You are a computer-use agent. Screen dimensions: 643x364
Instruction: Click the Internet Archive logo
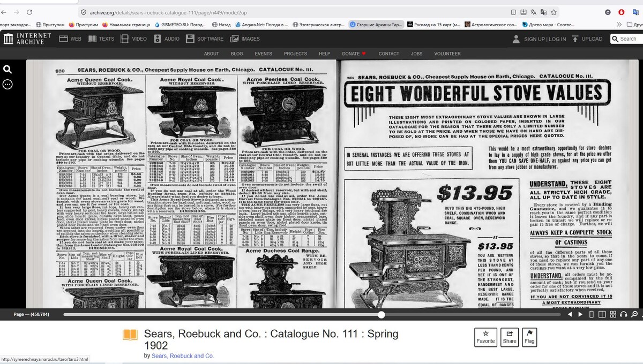(27, 39)
